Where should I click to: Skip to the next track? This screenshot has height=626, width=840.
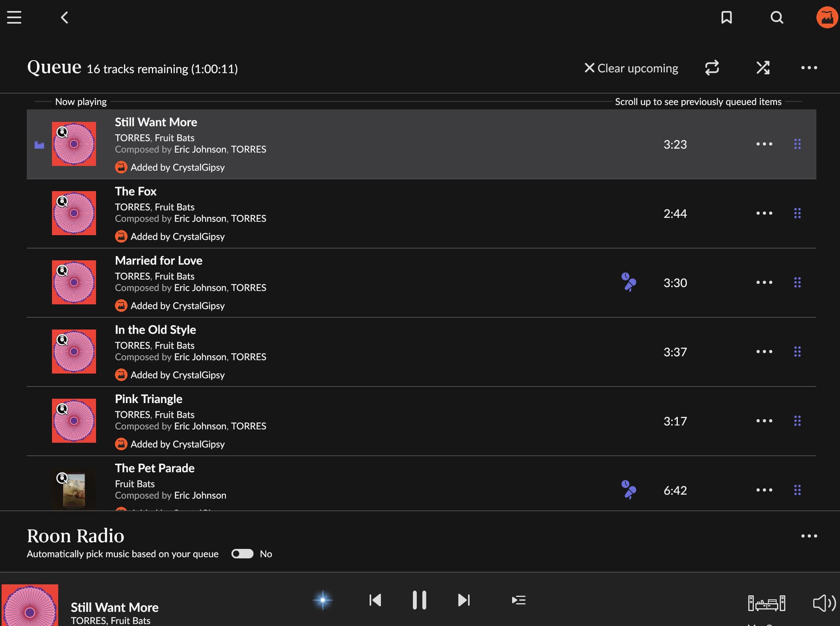(464, 600)
